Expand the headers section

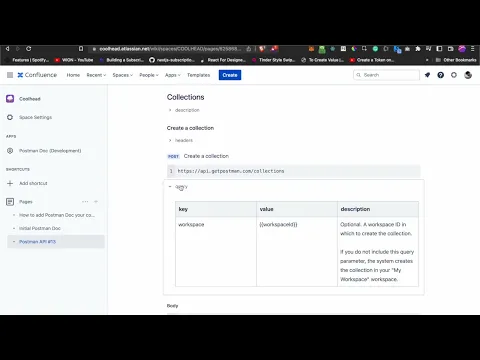(181, 140)
